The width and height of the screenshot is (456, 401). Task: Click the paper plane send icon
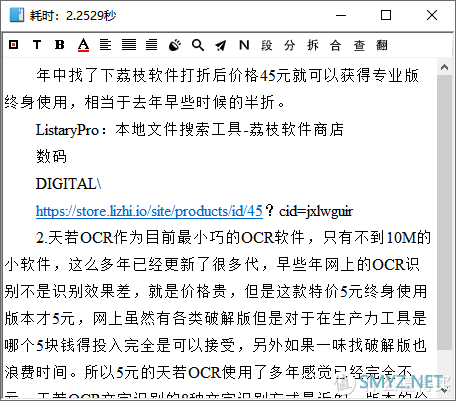click(220, 45)
